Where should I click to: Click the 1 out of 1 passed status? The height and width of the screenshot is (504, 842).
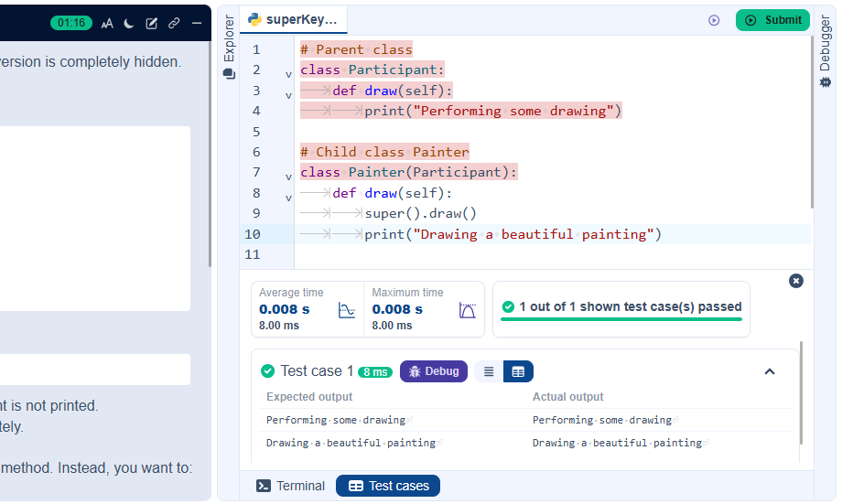(x=621, y=307)
